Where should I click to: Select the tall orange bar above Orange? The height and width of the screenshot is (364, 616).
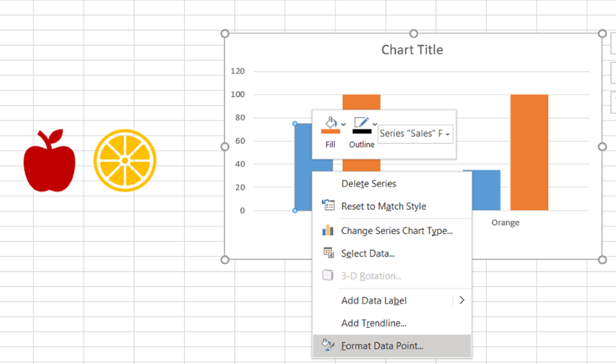coord(529,153)
